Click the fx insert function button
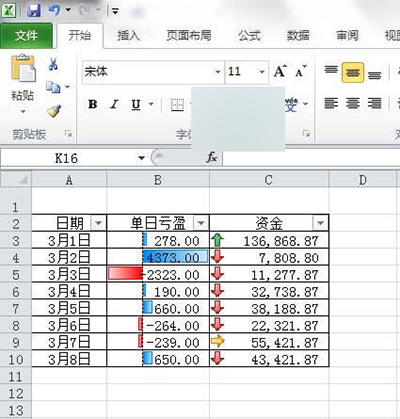Viewport: 400px width, 419px height. coord(212,157)
